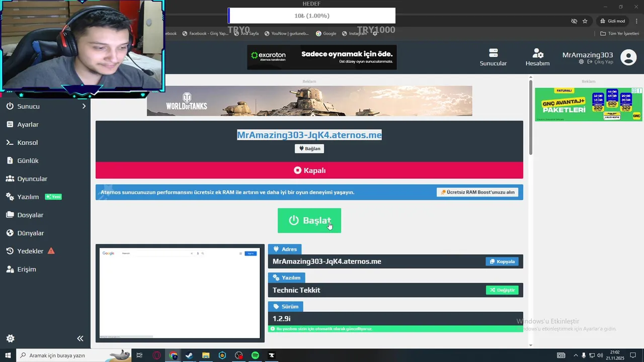The height and width of the screenshot is (362, 644).
Task: Click the 1.2.9i version text
Action: tap(282, 319)
